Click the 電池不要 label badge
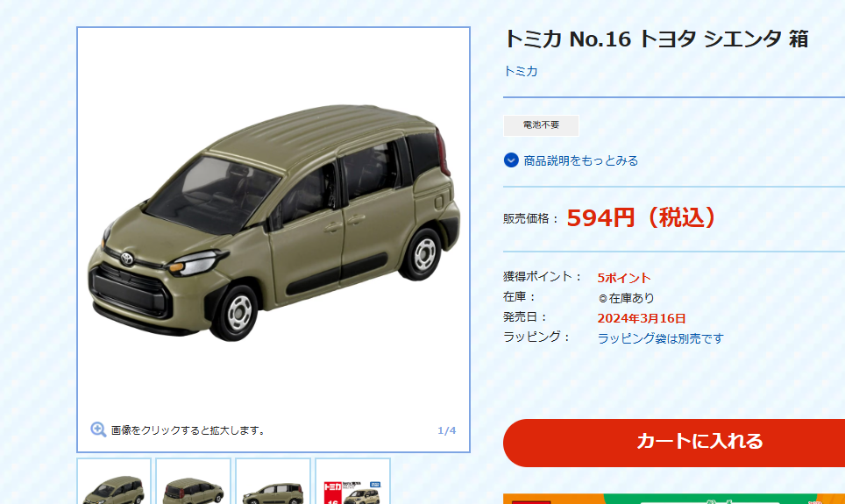Viewport: 845px width, 504px height. pyautogui.click(x=541, y=125)
